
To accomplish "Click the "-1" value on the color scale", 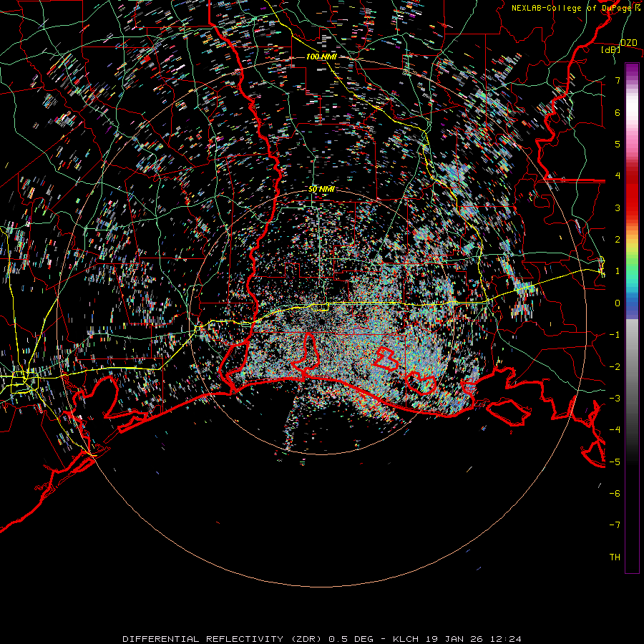I will click(x=615, y=335).
